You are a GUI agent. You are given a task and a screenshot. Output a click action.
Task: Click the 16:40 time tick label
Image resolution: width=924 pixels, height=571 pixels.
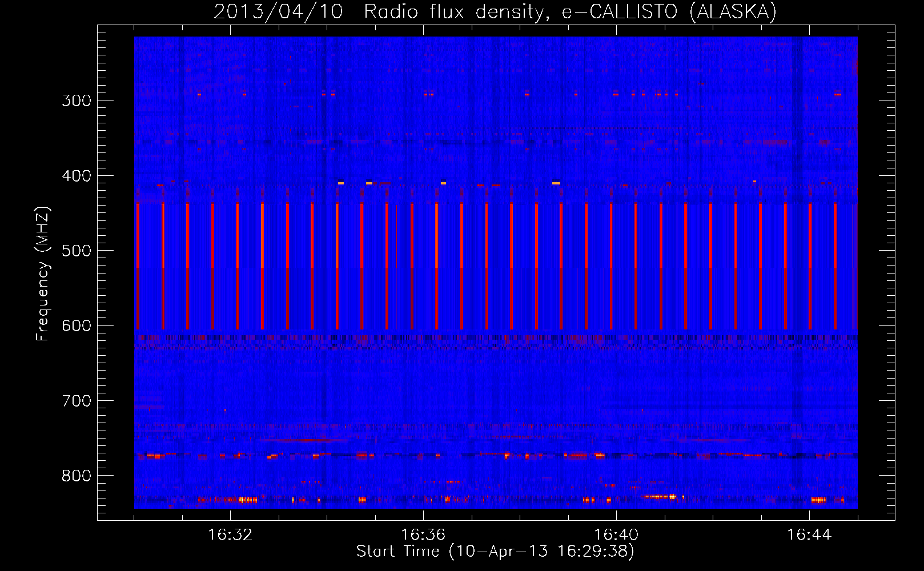(x=616, y=535)
